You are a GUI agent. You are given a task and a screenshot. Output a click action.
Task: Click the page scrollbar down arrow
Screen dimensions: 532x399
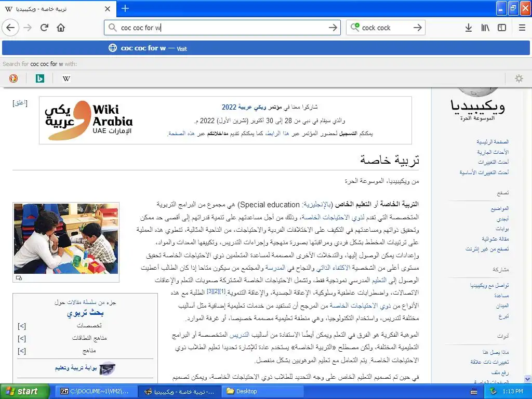528,379
